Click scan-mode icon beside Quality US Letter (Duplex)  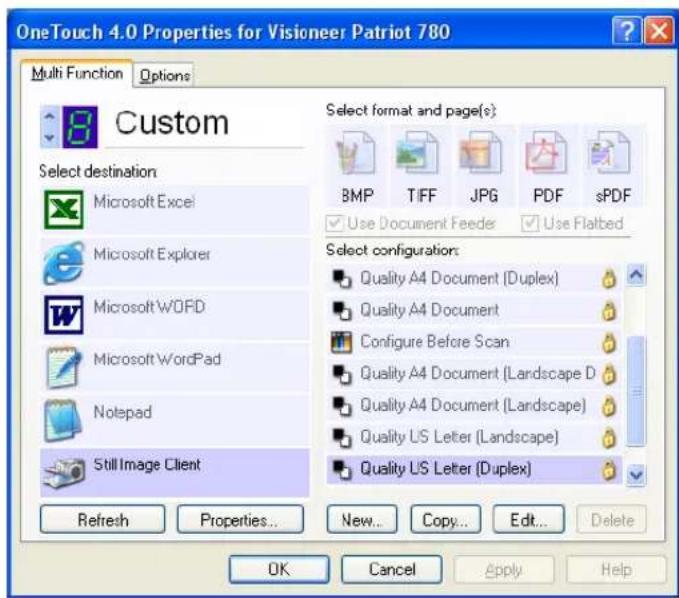[x=341, y=469]
